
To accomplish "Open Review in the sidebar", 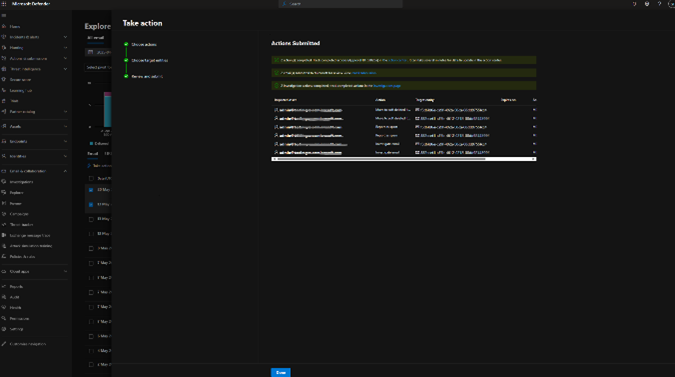I will (x=15, y=204).
